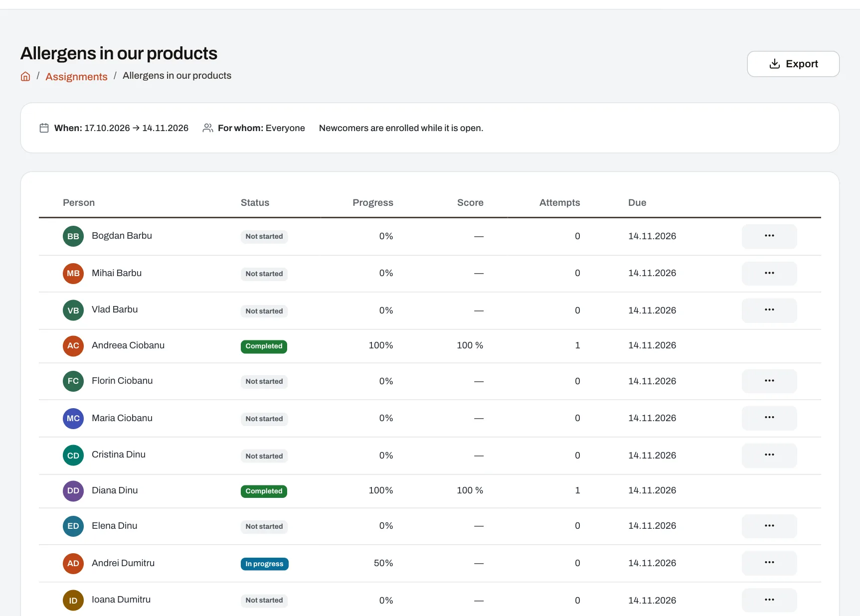Open the more options menu for Cristina Dinu

point(769,456)
